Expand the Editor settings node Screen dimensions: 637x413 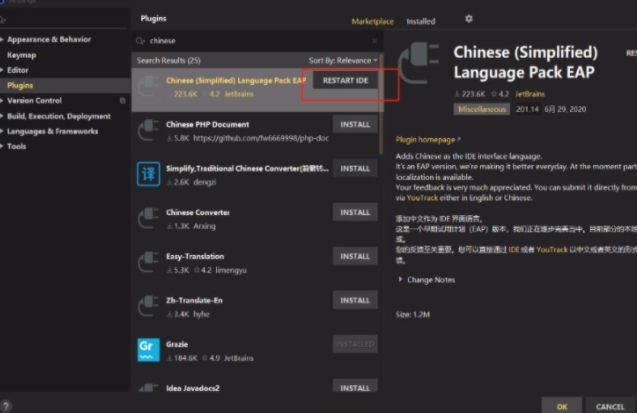tap(2, 70)
